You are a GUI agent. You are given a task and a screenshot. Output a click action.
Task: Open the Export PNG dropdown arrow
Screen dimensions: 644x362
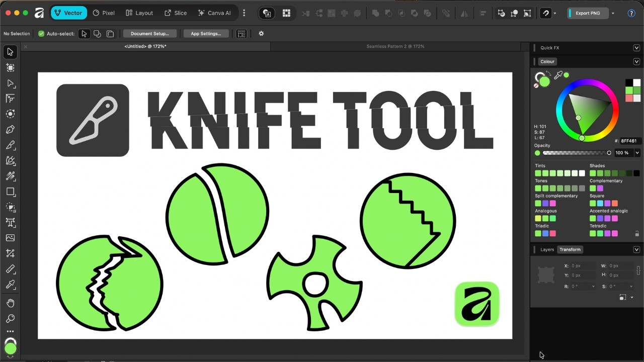pyautogui.click(x=613, y=14)
